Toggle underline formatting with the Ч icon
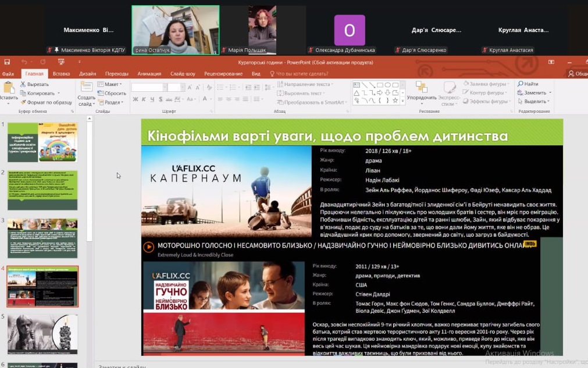The height and width of the screenshot is (368, 588). click(x=152, y=99)
